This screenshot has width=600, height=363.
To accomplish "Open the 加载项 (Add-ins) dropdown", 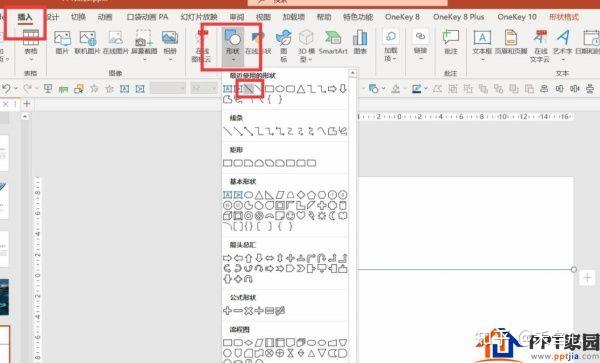I will tap(391, 46).
